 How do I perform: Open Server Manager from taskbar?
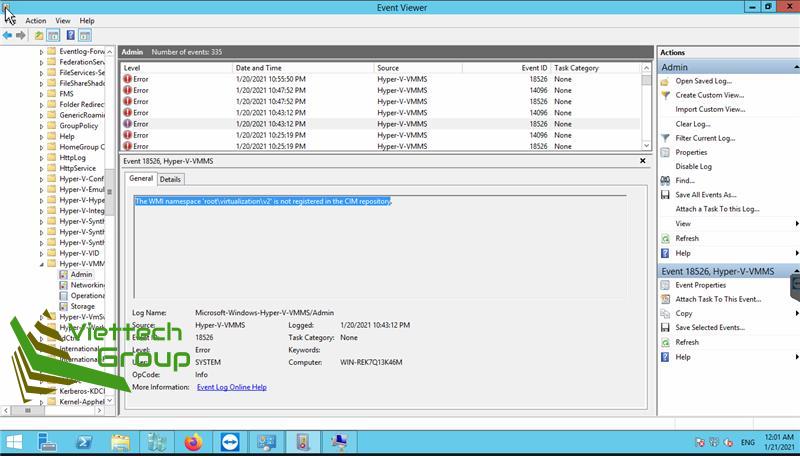coord(47,442)
